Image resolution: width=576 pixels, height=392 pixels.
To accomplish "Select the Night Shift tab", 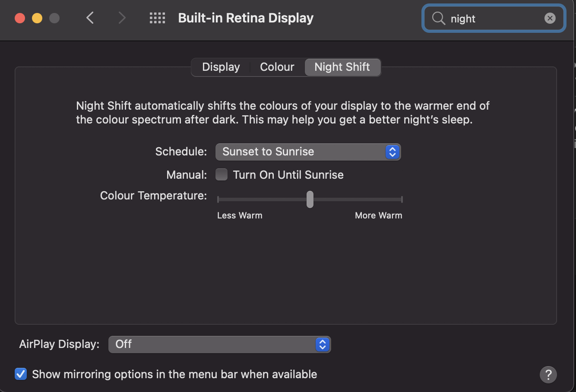I will [x=342, y=67].
